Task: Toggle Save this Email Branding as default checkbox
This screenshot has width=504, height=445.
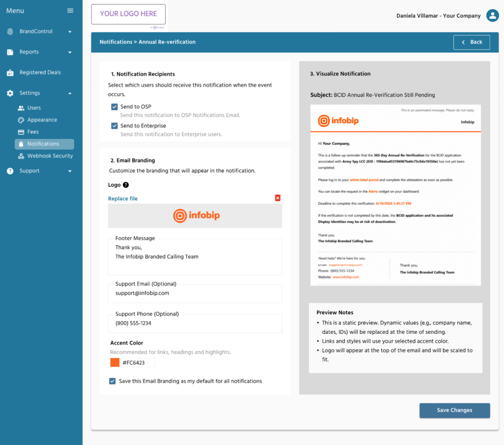Action: [112, 381]
